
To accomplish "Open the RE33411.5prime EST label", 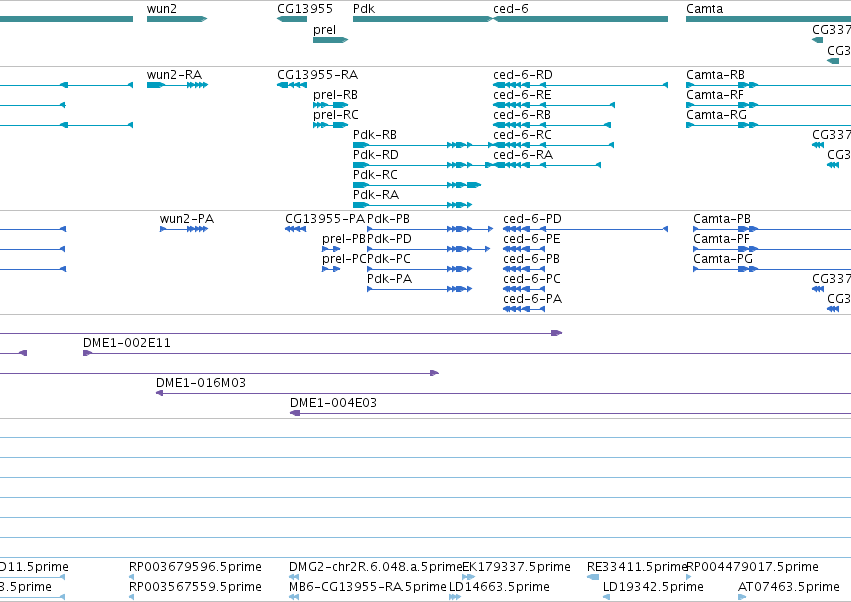I will click(x=638, y=567).
